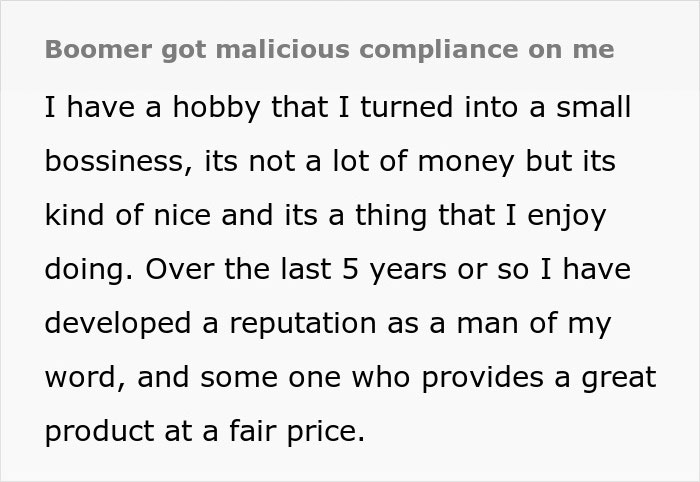Screen dimensions: 700x482
Task: Place cursor on the word 'provides'
Action: 483,378
